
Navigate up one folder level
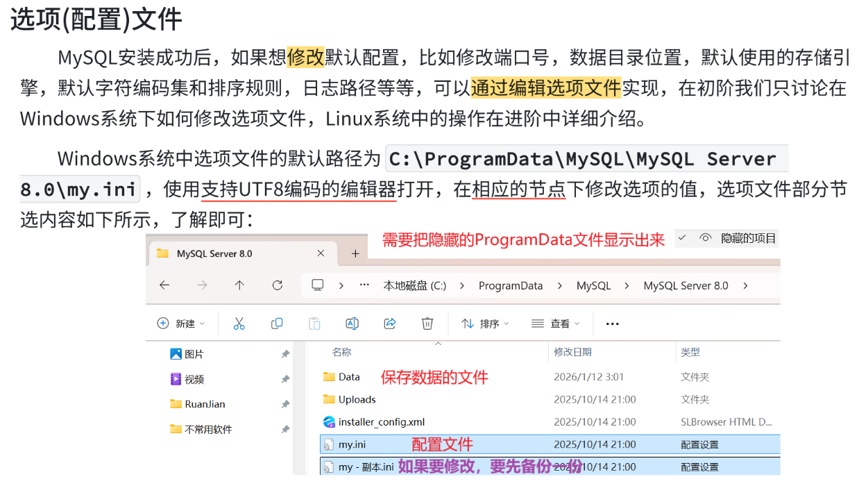click(239, 285)
